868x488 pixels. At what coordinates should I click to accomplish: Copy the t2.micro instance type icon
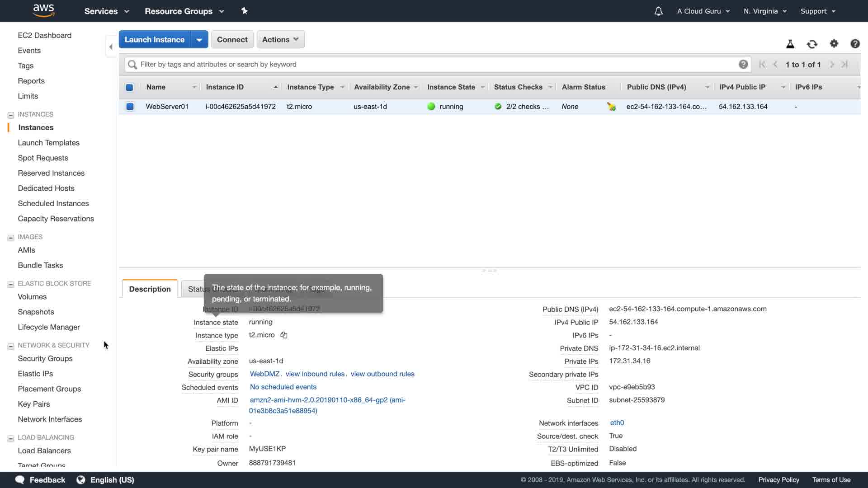click(x=284, y=335)
